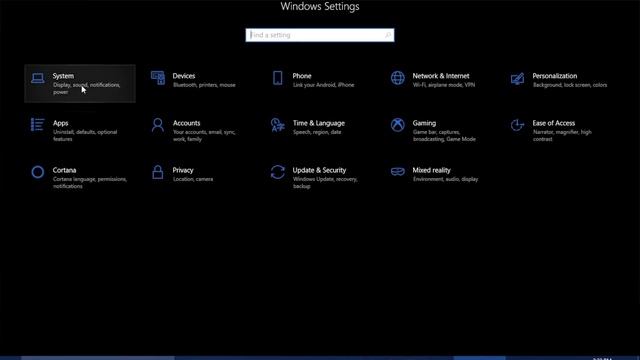
Task: Click 'Environment, audio, display' description
Action: click(x=445, y=179)
